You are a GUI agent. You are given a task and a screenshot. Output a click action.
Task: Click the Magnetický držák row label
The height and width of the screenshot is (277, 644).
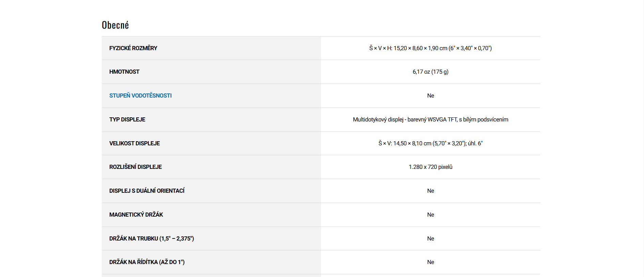136,215
